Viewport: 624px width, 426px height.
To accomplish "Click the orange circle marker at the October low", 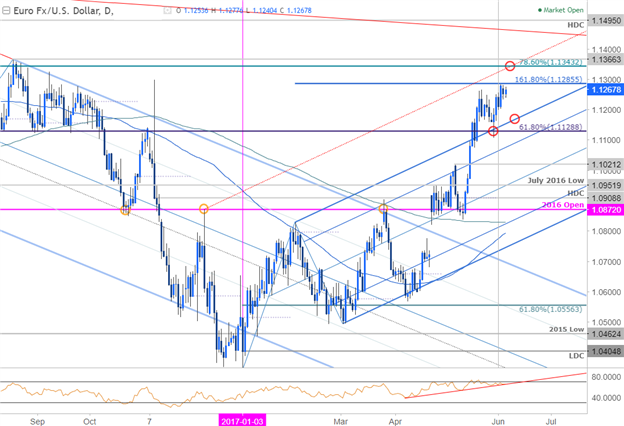I will 125,210.
